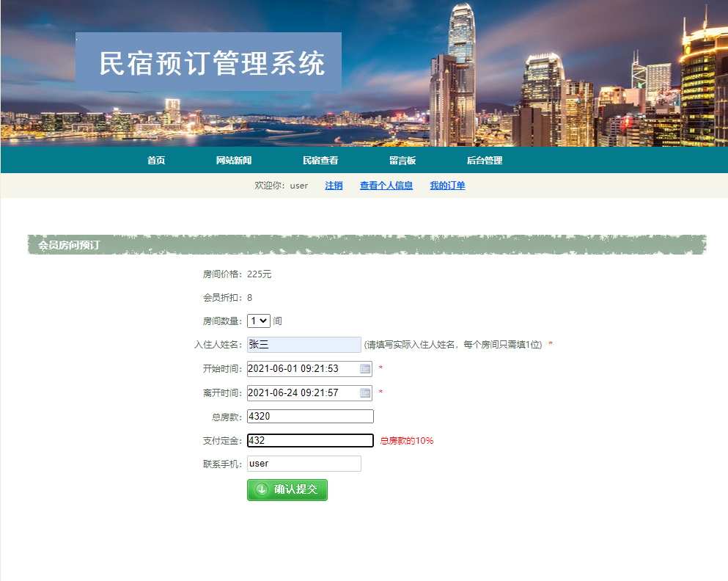The height and width of the screenshot is (581, 728).
Task: Open the 房间数量 room quantity dropdown
Action: pos(258,321)
